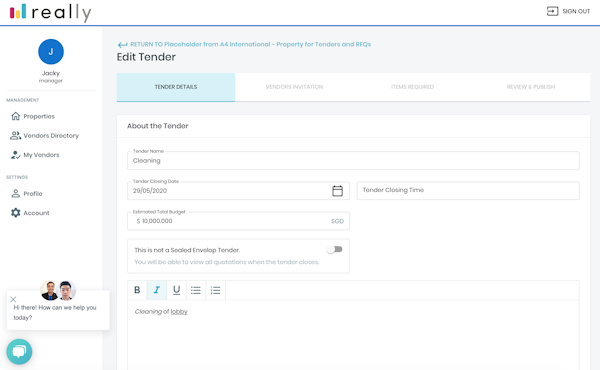Toggle italic formatting
The image size is (600, 370).
pos(157,290)
